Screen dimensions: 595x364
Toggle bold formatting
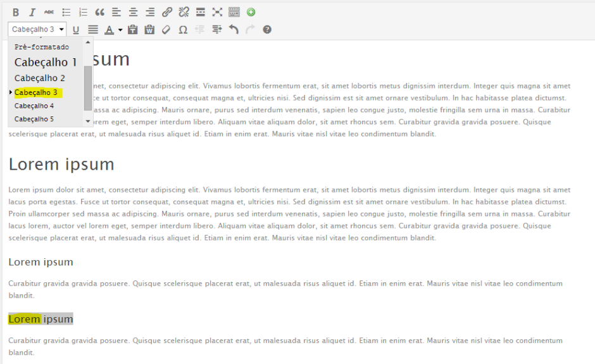pos(16,12)
